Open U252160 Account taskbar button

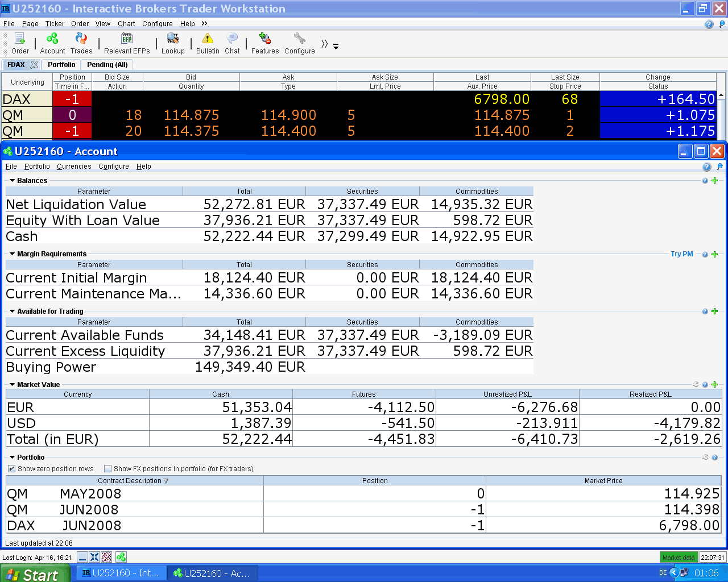[x=212, y=573]
